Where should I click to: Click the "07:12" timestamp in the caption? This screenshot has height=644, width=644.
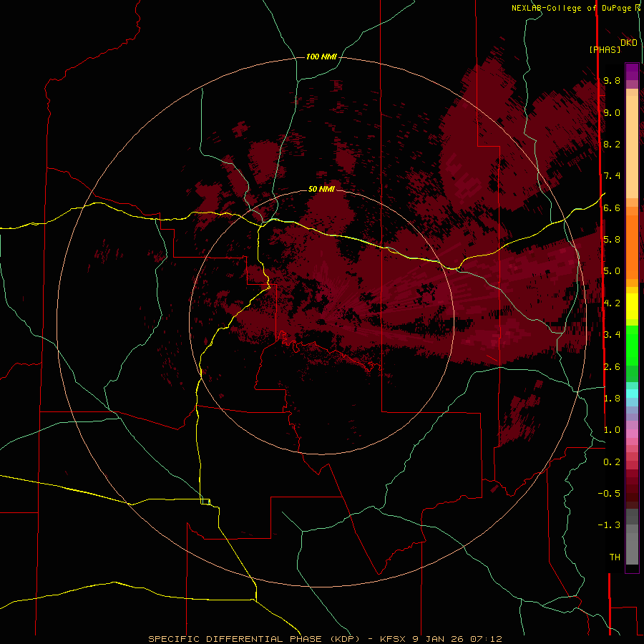487,639
